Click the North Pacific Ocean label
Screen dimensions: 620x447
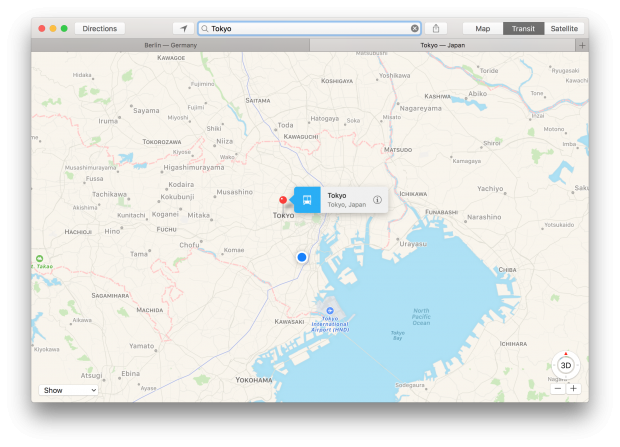421,317
